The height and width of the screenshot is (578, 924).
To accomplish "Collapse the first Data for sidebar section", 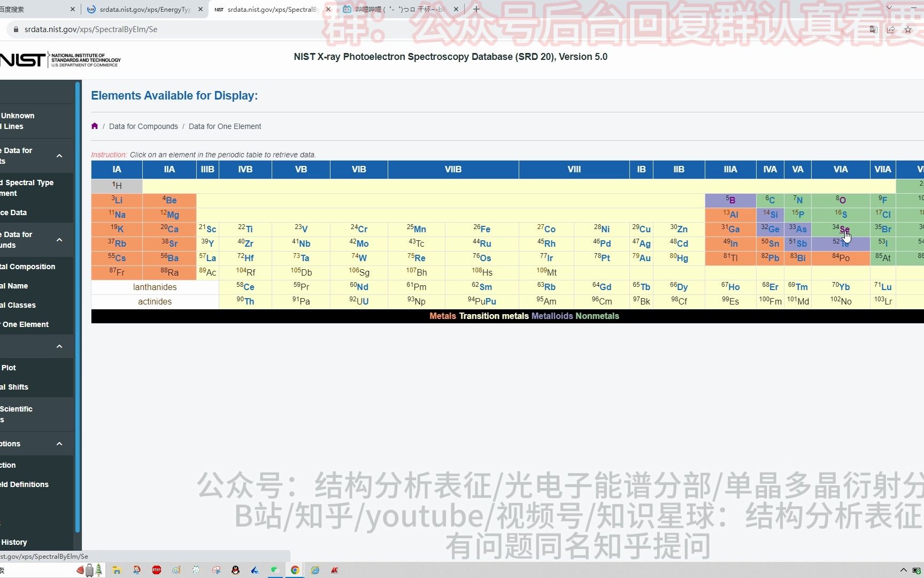I will pos(59,156).
